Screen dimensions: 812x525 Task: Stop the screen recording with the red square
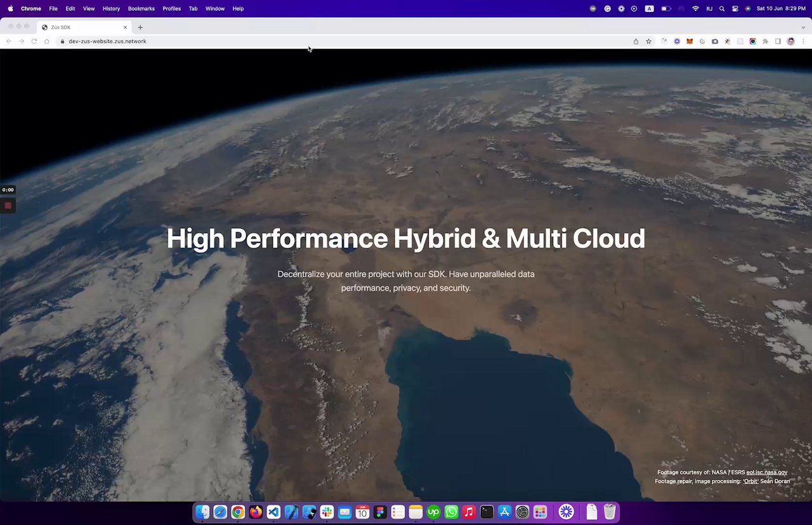coord(8,206)
